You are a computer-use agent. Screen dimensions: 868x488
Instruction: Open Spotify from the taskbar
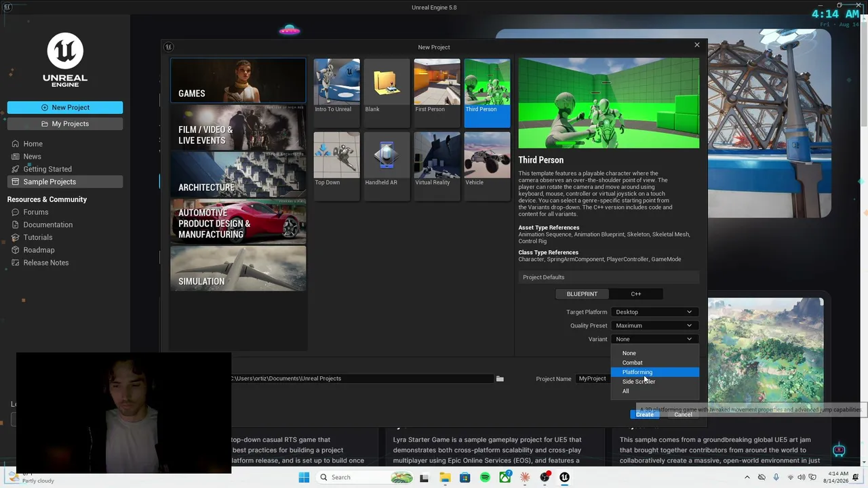coord(485,477)
